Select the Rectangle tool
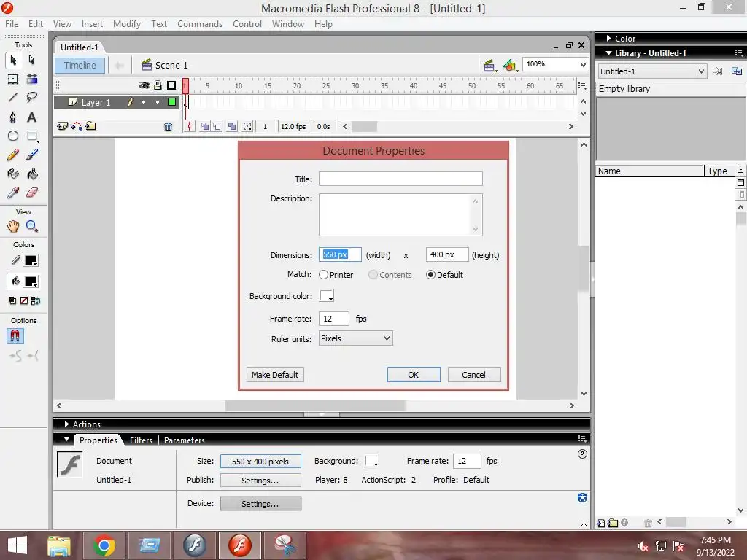Screen dimensions: 747x560 [x=32, y=136]
